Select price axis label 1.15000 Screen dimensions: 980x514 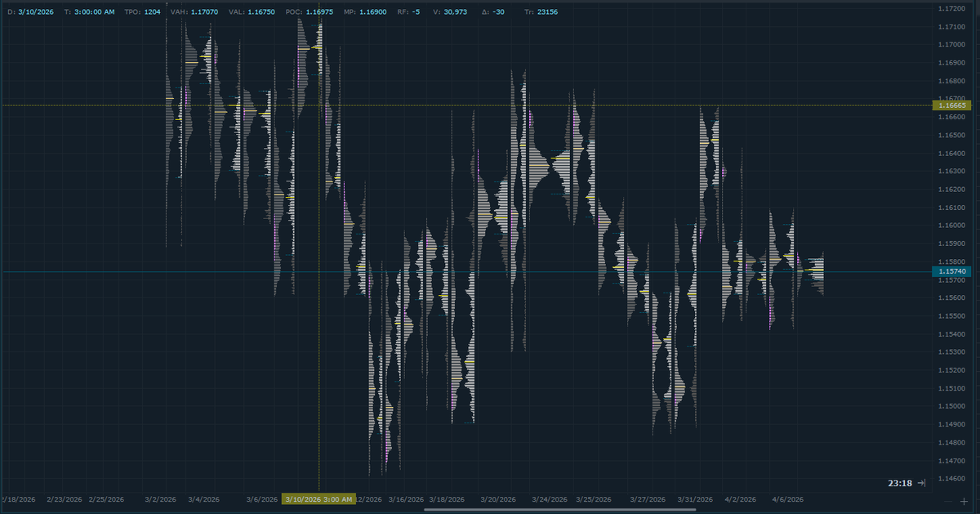coord(953,406)
